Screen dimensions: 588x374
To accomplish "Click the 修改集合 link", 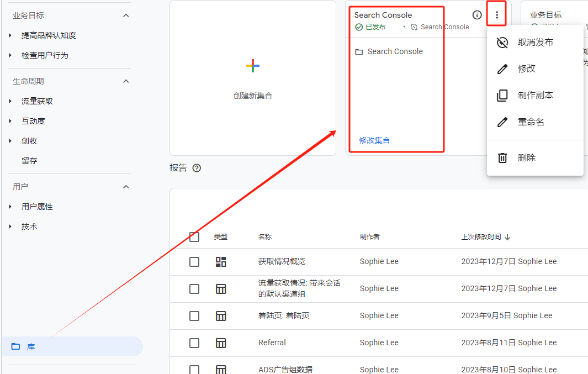I will tap(374, 140).
